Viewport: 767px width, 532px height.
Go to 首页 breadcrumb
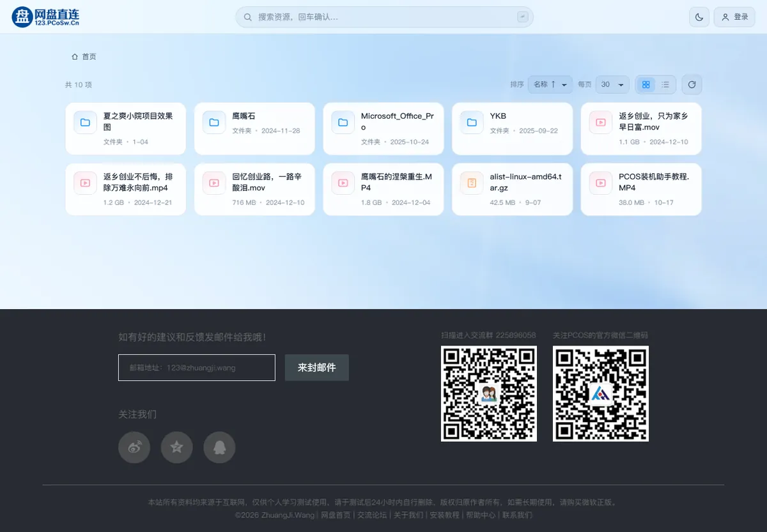(x=89, y=57)
